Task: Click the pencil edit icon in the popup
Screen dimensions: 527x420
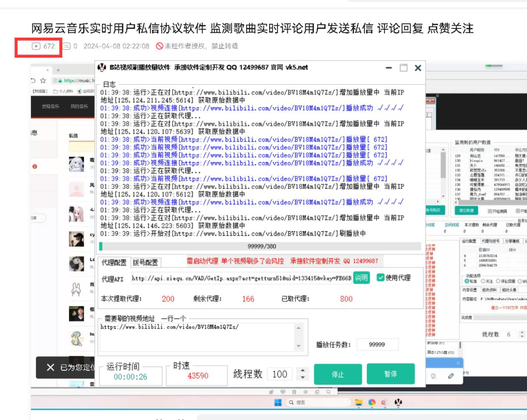Action: [451, 376]
